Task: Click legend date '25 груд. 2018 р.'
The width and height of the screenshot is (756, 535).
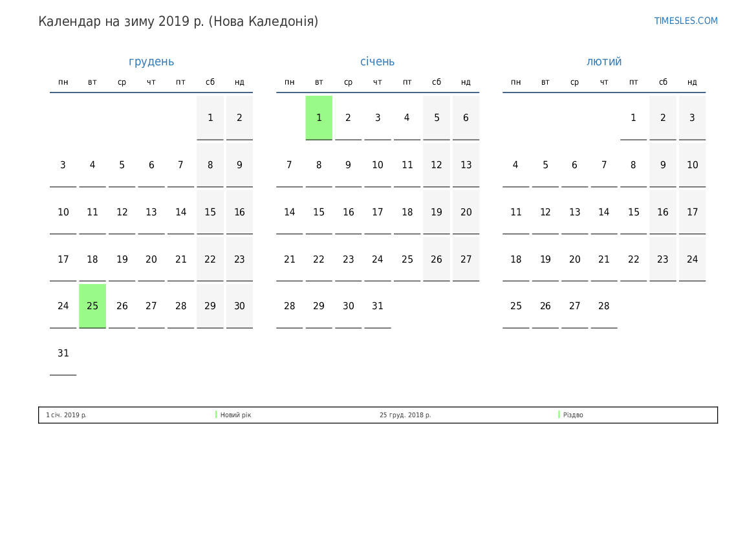Action: (x=405, y=415)
